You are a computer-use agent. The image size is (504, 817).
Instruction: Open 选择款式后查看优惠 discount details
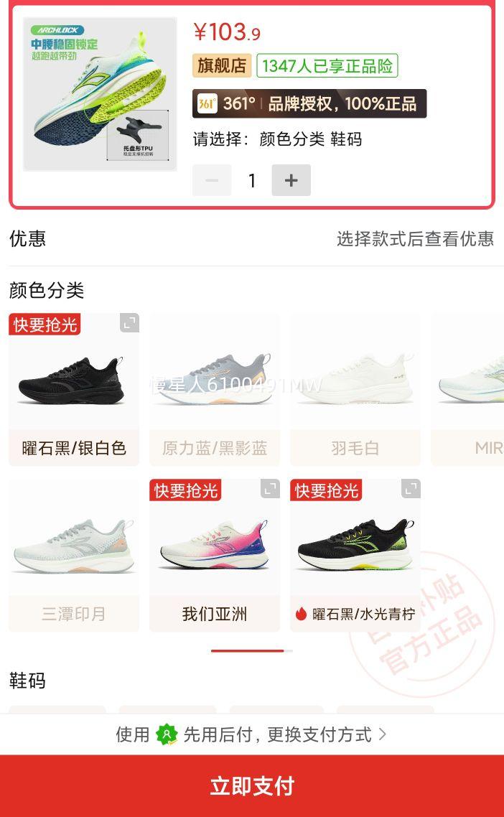coord(415,238)
